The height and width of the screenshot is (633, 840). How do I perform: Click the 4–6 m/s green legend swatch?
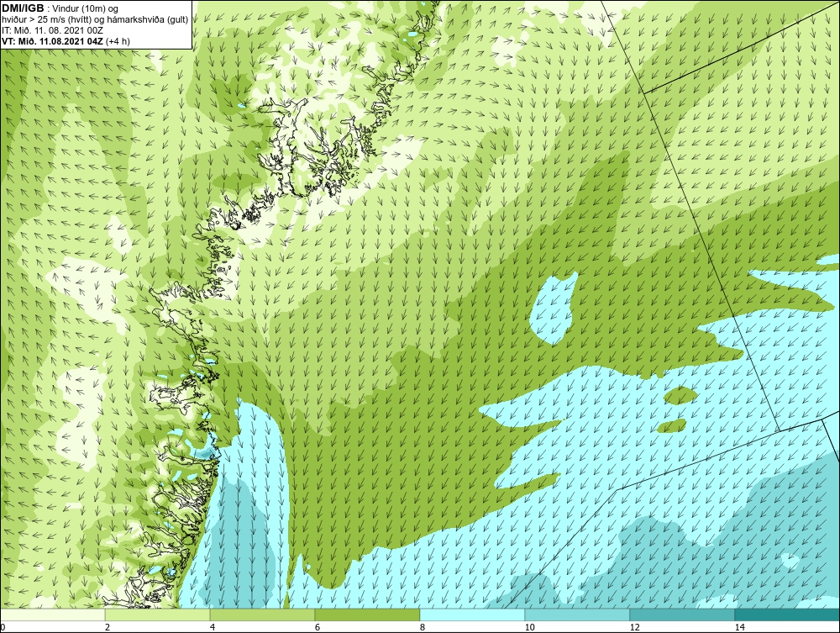click(262, 615)
